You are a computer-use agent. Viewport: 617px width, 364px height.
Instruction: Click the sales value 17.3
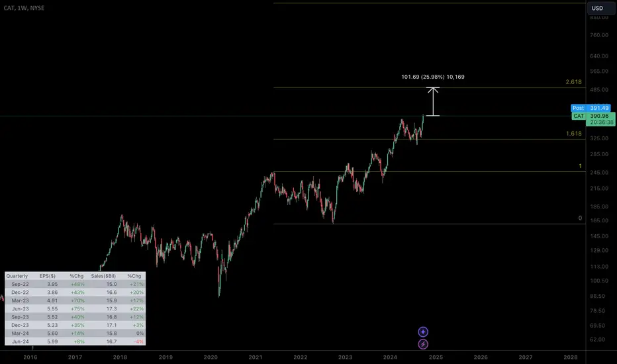click(x=111, y=309)
